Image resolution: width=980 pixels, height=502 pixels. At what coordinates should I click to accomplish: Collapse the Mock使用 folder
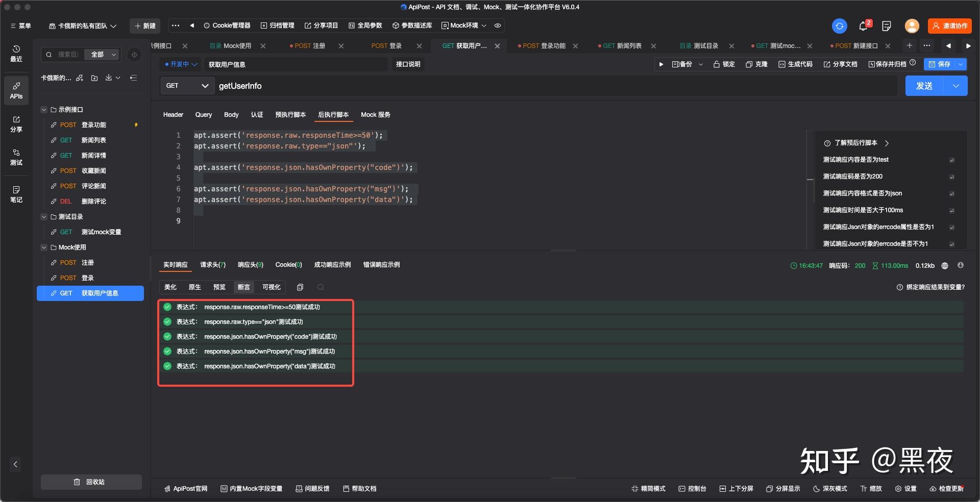[x=44, y=247]
